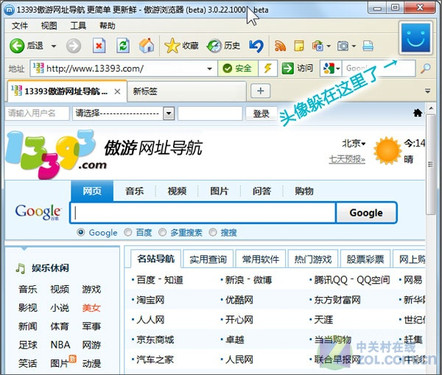Click the sunny weather icon
Viewport: 442px width, 375px height.
(387, 151)
